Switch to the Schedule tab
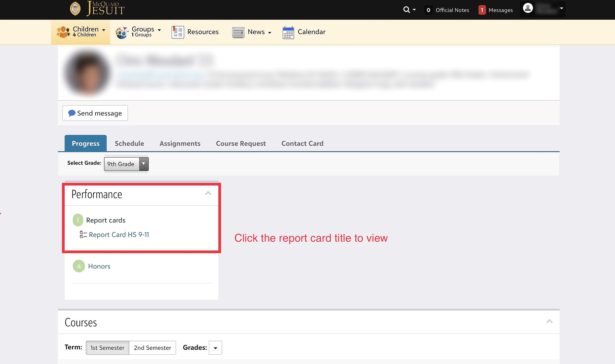The height and width of the screenshot is (364, 615). tap(129, 143)
